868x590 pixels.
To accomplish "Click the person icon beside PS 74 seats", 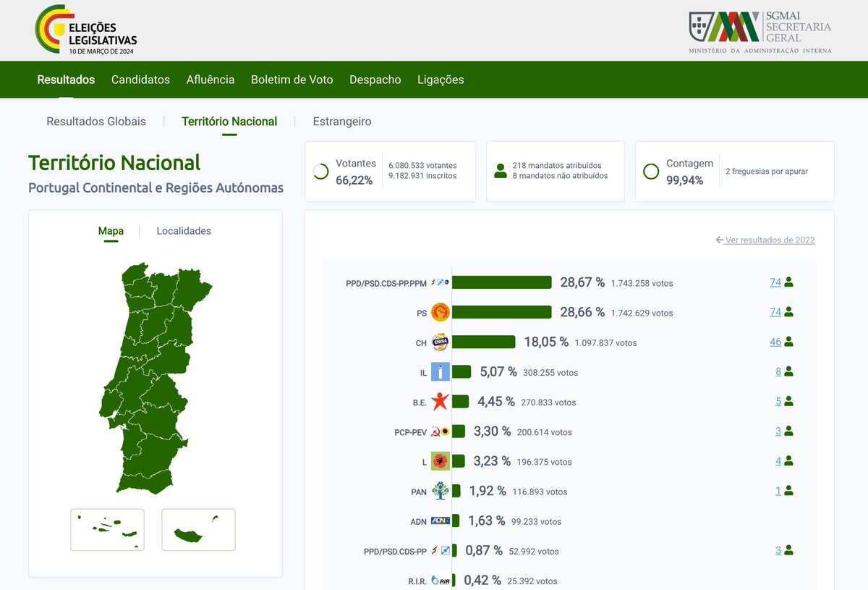I will [789, 312].
